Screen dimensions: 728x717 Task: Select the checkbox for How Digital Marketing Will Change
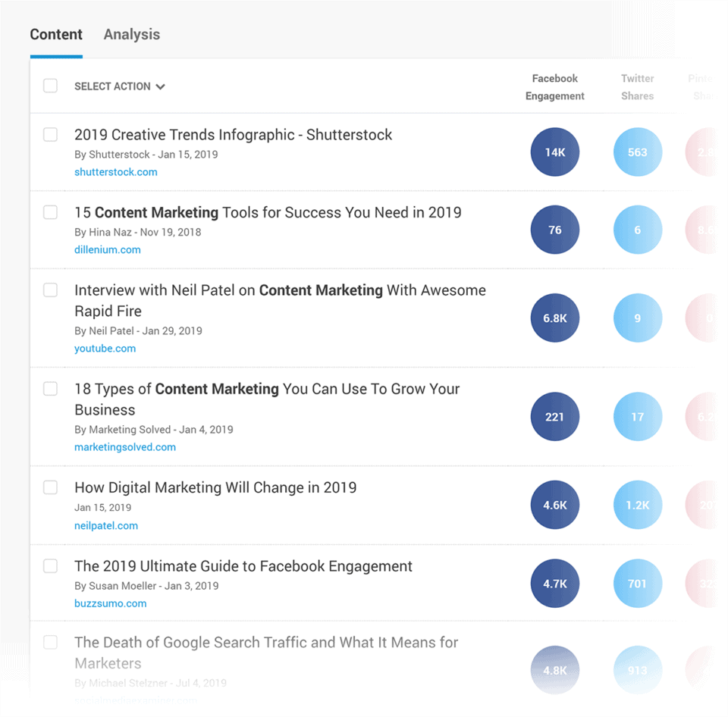[50, 487]
